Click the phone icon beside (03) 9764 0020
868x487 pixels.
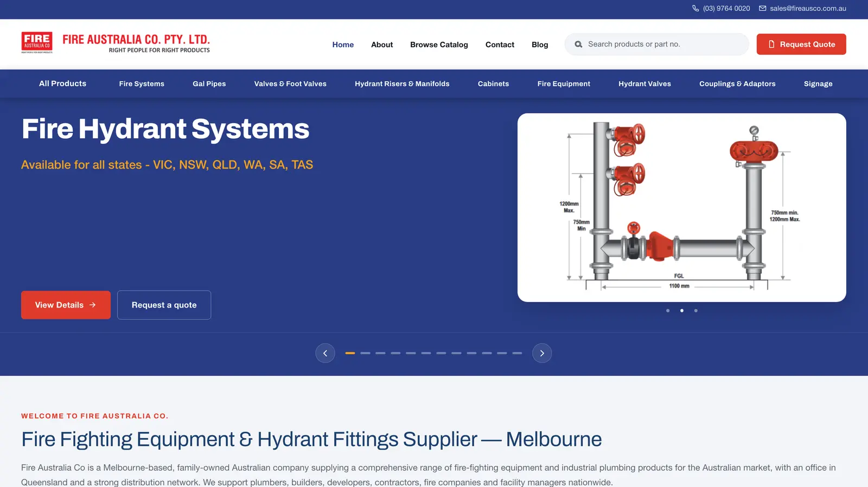pyautogui.click(x=695, y=8)
